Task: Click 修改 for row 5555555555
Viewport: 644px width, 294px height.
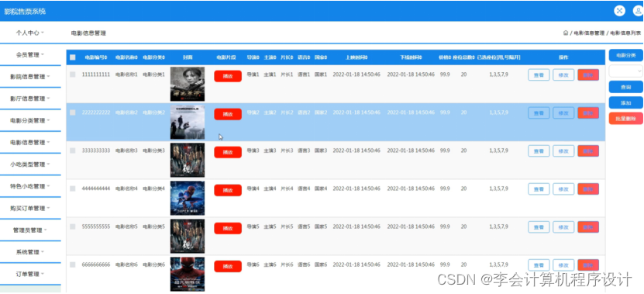Action: point(563,227)
